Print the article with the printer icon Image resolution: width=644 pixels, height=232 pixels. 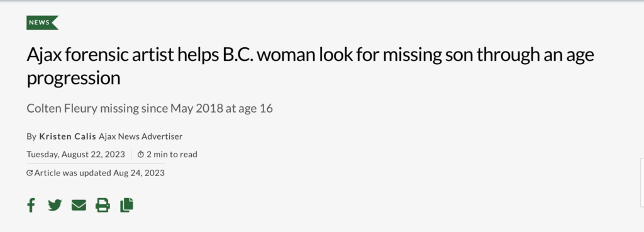tap(103, 205)
